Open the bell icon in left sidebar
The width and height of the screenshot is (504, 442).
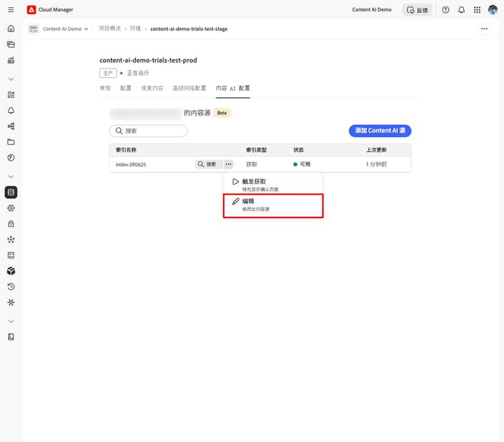11,110
